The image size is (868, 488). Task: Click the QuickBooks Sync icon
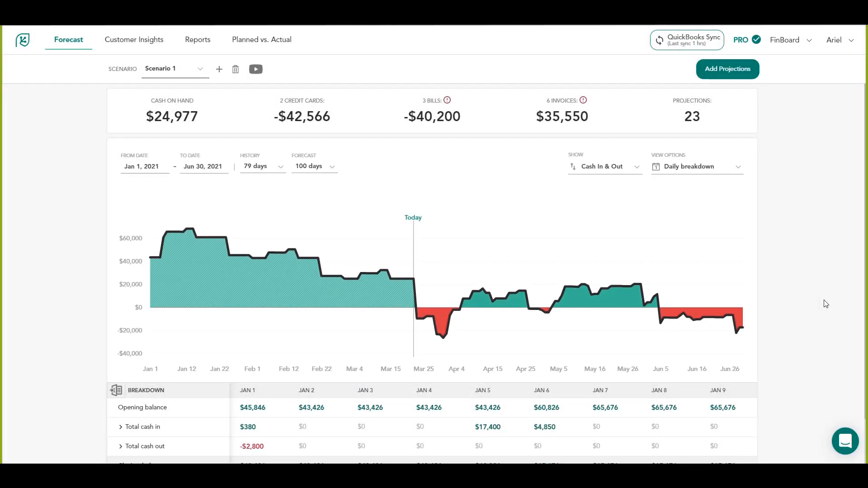659,40
